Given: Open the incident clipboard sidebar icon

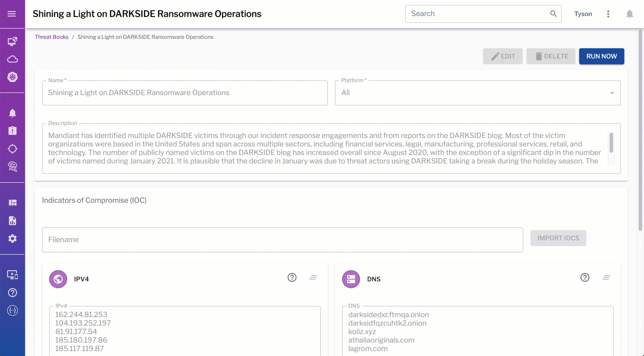Looking at the screenshot, I should click(13, 131).
